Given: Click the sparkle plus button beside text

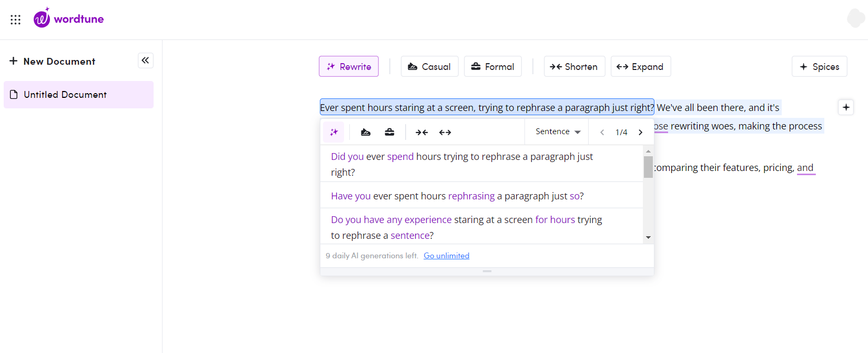Looking at the screenshot, I should tap(846, 107).
